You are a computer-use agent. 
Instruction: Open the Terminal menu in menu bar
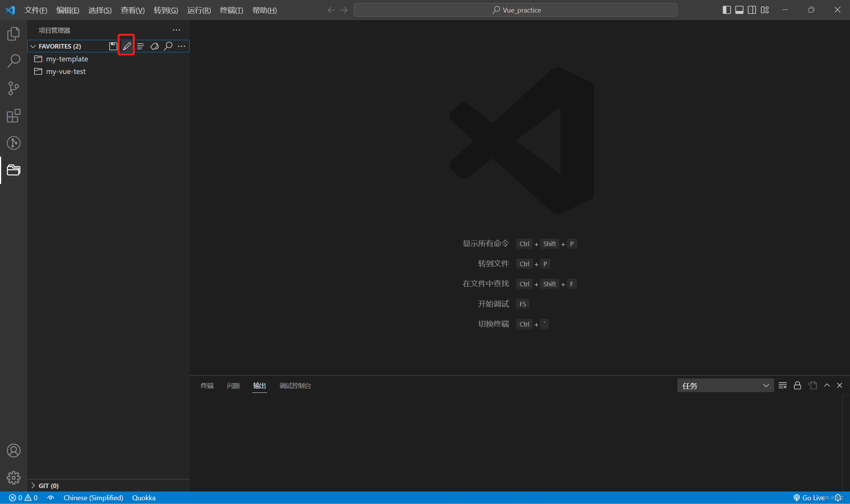231,10
